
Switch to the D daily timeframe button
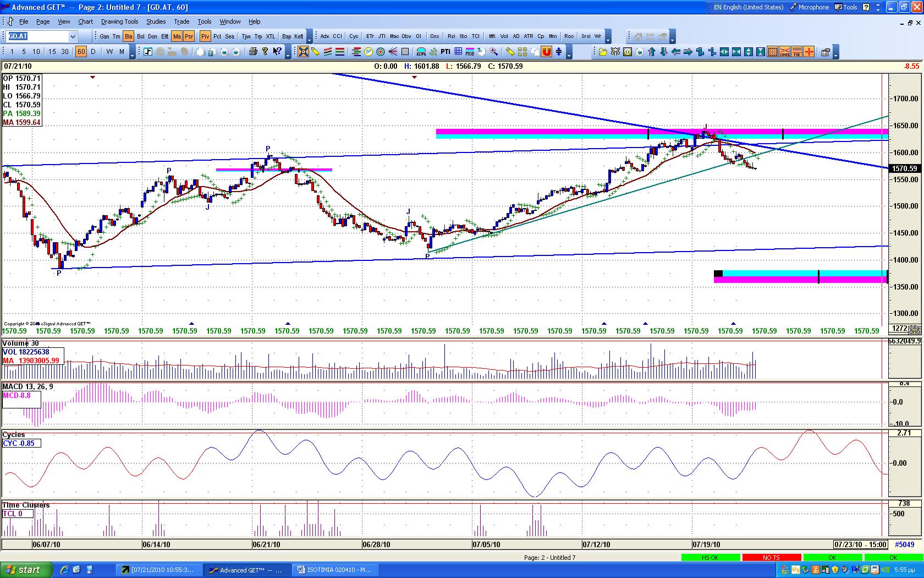click(x=93, y=52)
